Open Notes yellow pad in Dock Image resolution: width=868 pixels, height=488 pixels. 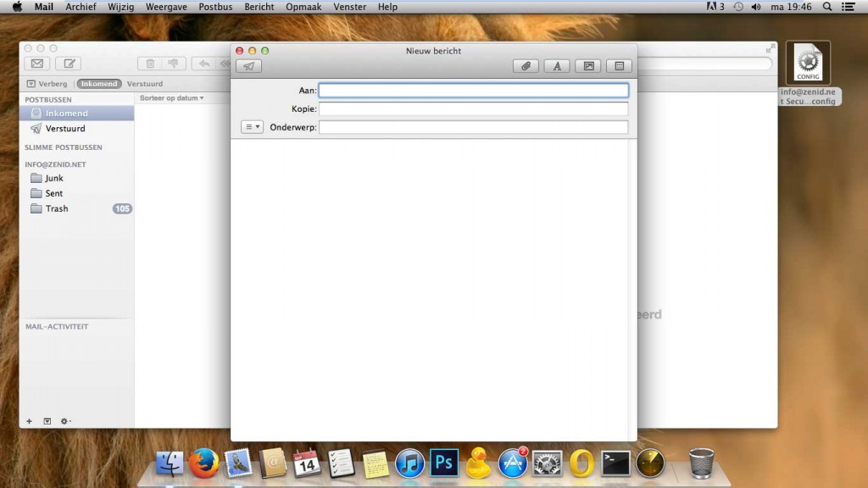pyautogui.click(x=376, y=463)
